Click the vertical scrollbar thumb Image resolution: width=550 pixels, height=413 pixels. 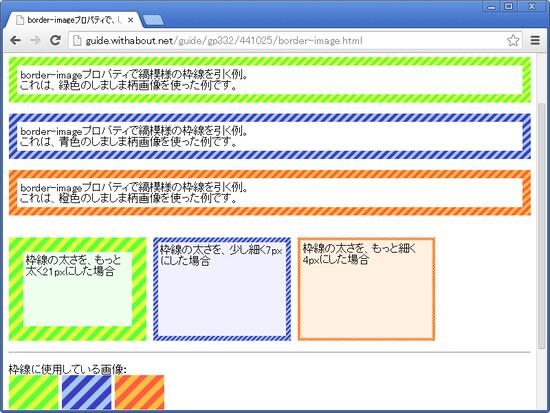(542, 225)
